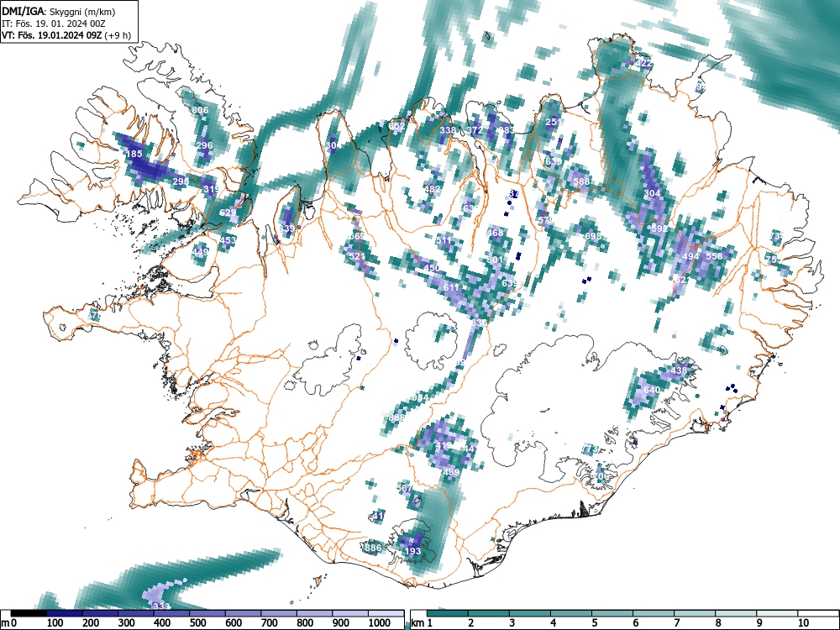Select the visibility value 304
The image size is (840, 630).
click(x=652, y=193)
